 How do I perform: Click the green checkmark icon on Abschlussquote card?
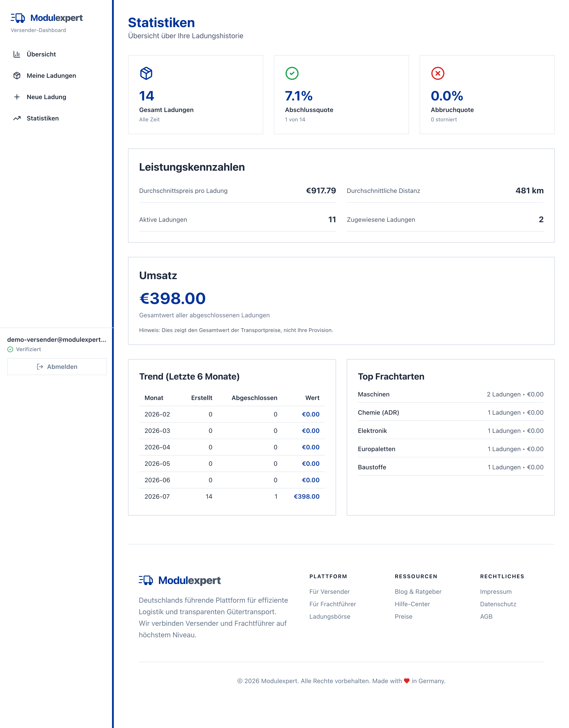coord(292,73)
